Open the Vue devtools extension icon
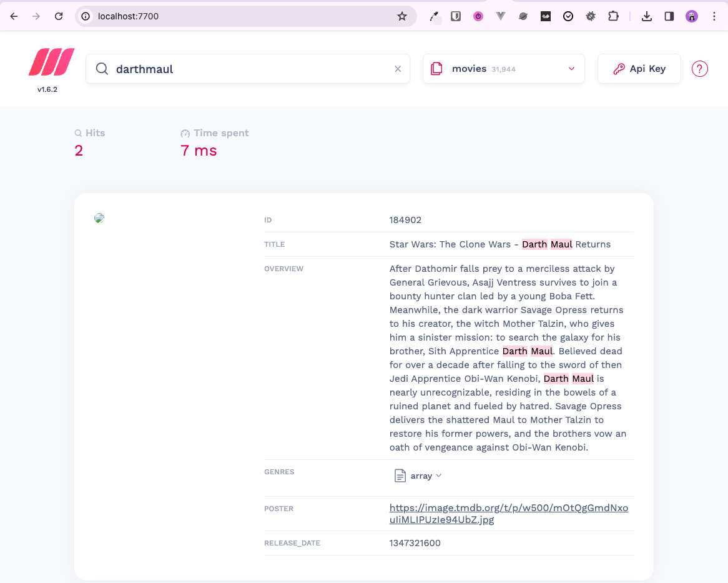The width and height of the screenshot is (728, 583). click(x=501, y=16)
